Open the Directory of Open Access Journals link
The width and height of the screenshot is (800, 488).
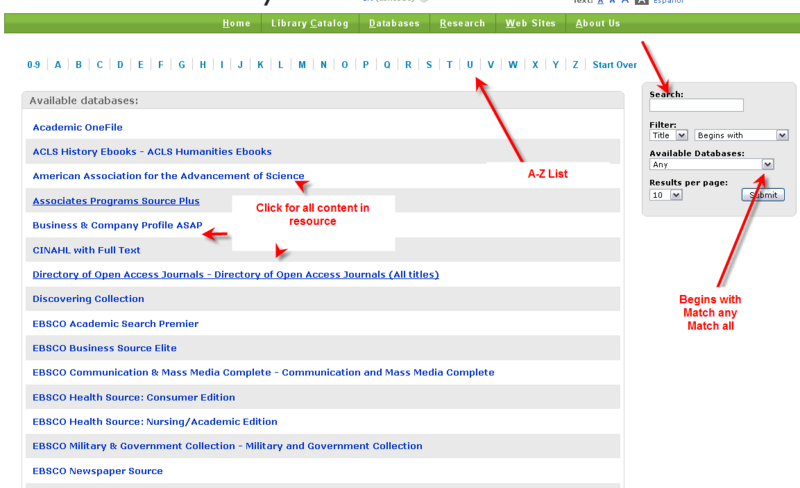tap(235, 274)
